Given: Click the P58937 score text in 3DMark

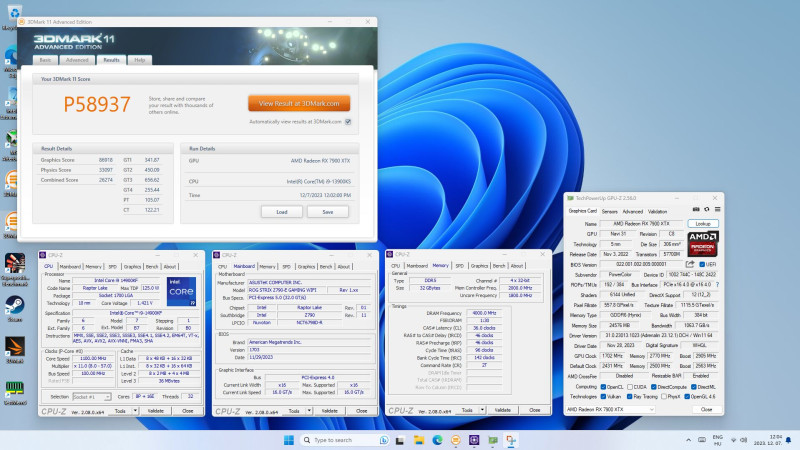Looking at the screenshot, I should pyautogui.click(x=97, y=104).
